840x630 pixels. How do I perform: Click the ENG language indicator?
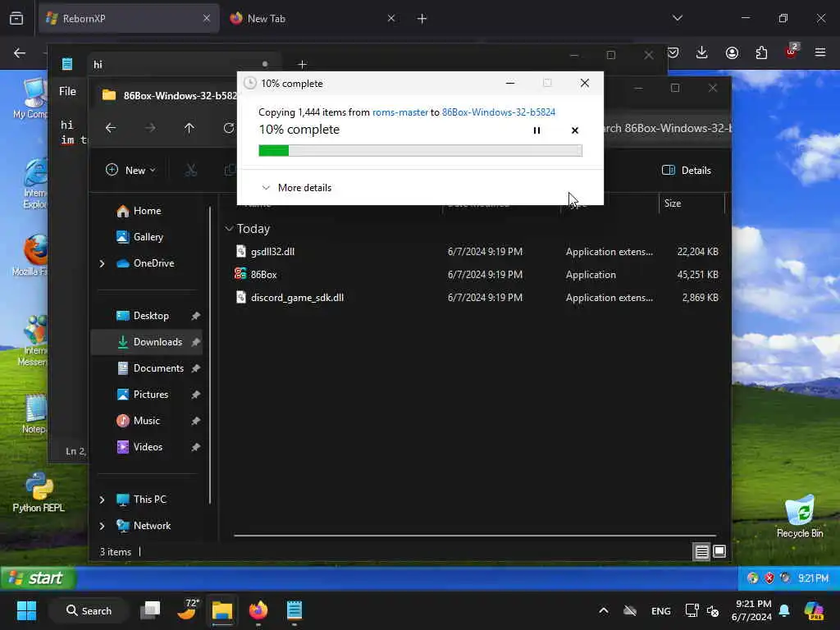click(x=660, y=610)
